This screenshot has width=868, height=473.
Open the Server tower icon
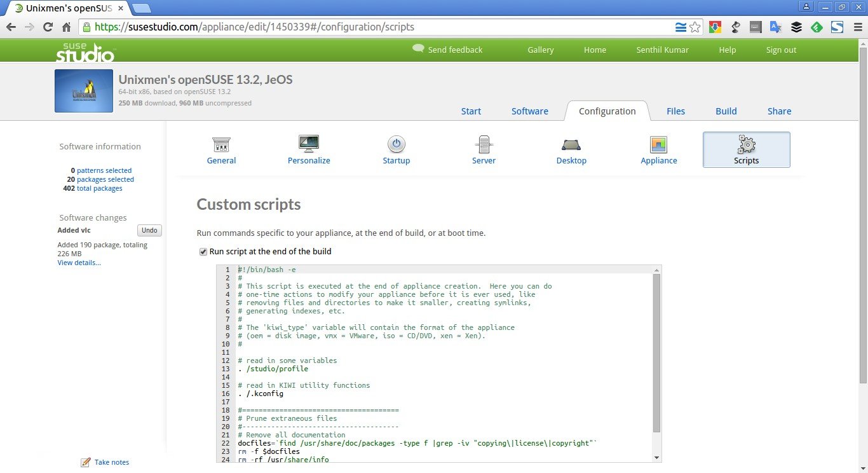coord(484,144)
